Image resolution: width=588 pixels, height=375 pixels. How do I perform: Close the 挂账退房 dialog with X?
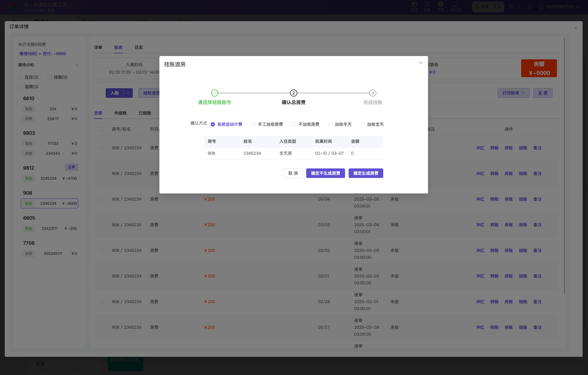421,63
